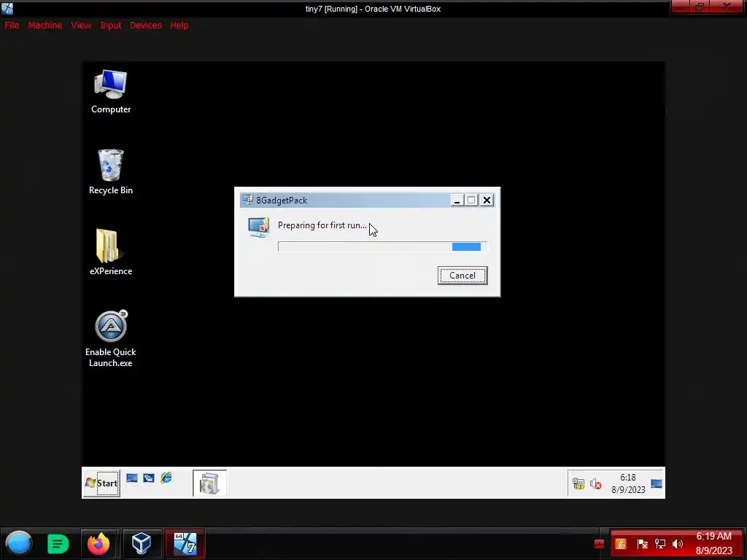This screenshot has height=560, width=747.
Task: Cancel the 8GadgetPack first run preparation
Action: (x=462, y=275)
